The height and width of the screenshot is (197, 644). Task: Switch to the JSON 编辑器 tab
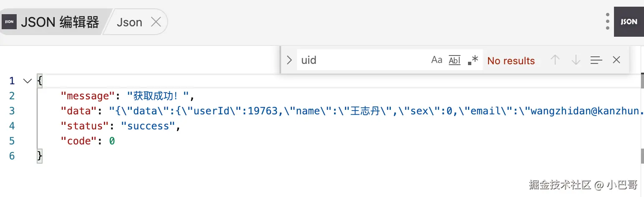click(x=60, y=22)
